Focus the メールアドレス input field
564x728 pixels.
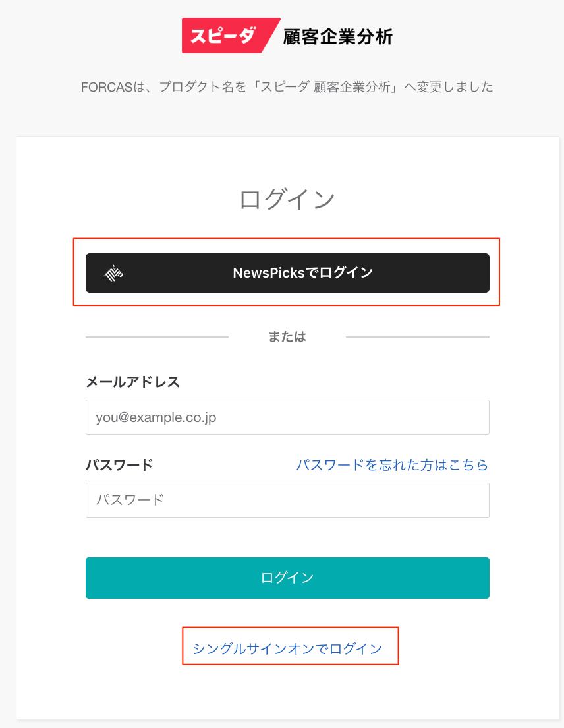click(x=287, y=417)
